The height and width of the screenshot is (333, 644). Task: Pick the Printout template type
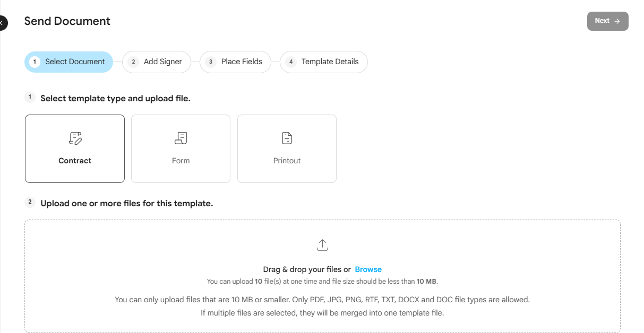tap(287, 148)
